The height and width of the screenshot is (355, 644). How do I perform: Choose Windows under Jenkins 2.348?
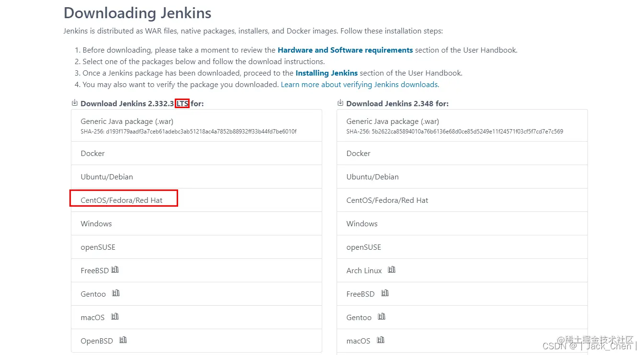462,223
